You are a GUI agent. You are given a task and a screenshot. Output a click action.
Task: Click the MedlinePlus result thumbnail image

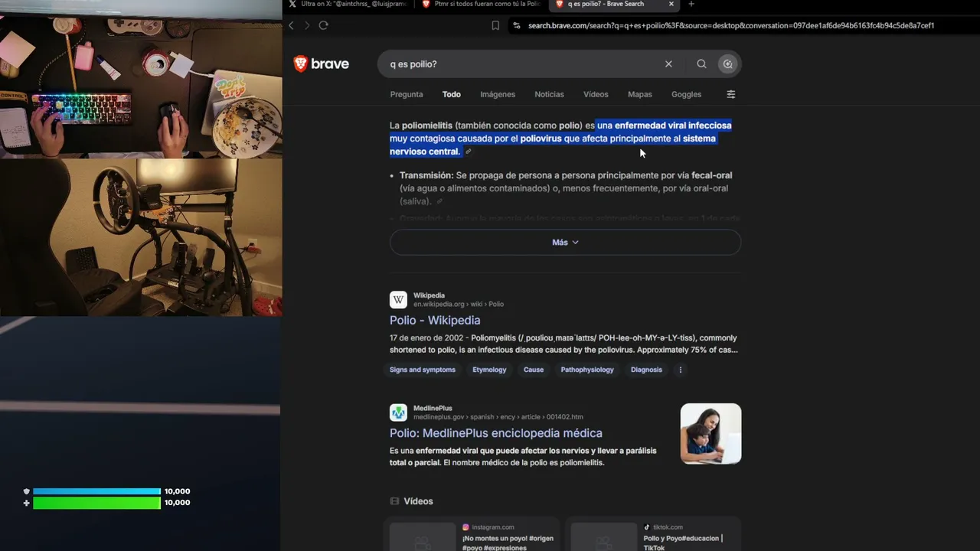pos(711,433)
